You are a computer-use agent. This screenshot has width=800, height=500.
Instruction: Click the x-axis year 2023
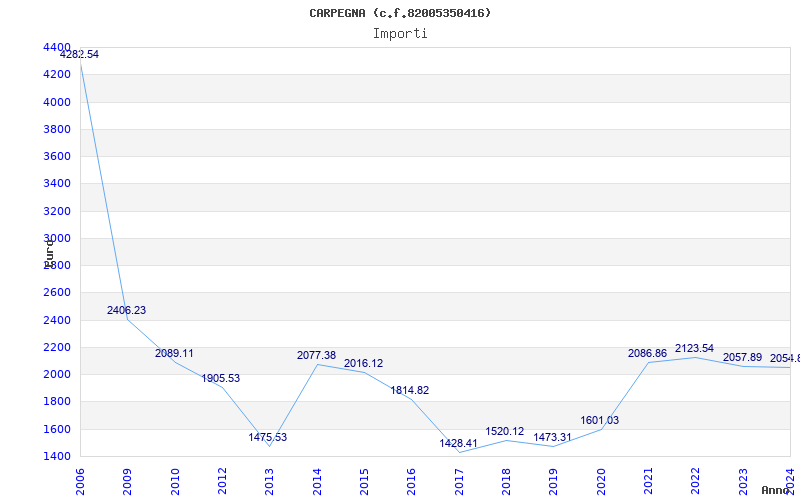743,482
